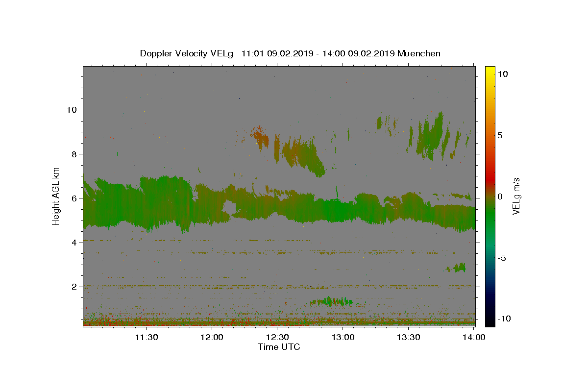Select the "13:30" time axis label

408,337
